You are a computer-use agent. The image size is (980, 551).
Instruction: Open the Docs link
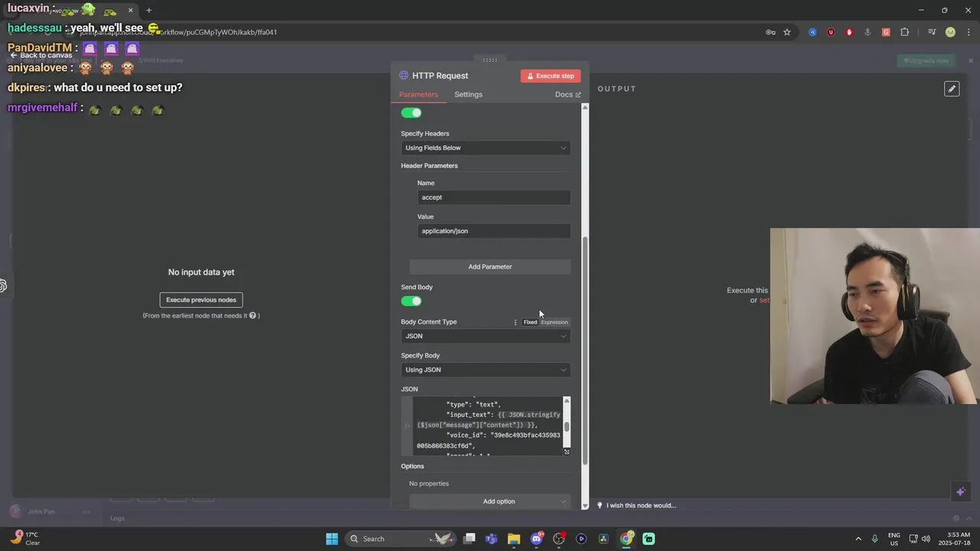point(567,94)
